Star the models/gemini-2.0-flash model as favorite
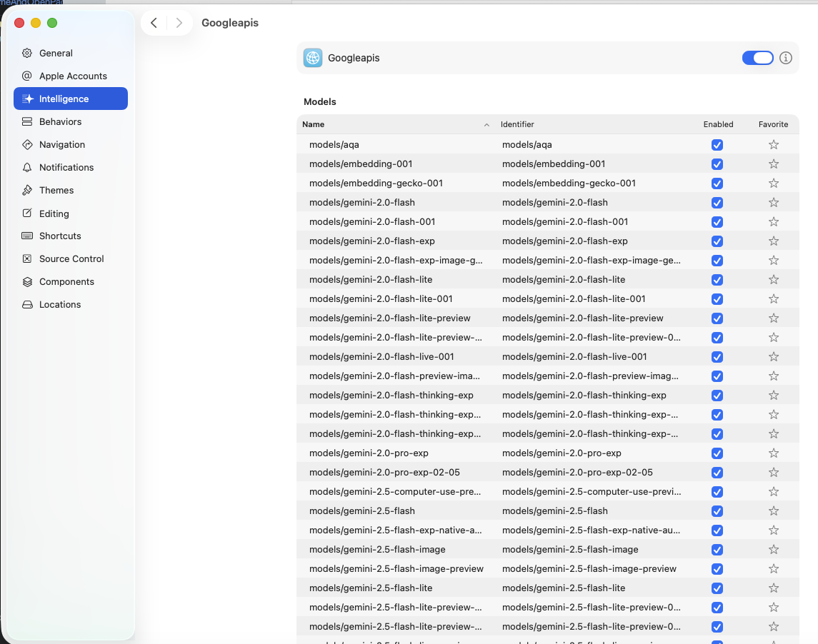The image size is (818, 644). pos(773,203)
